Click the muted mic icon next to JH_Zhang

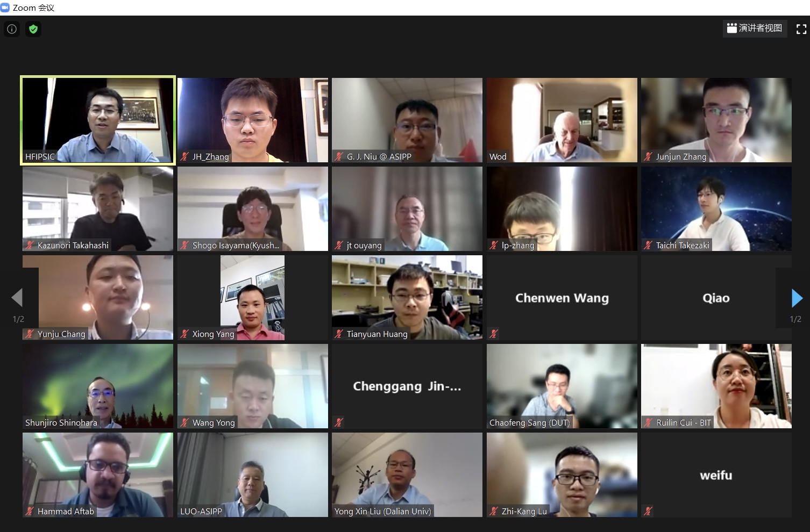click(184, 156)
